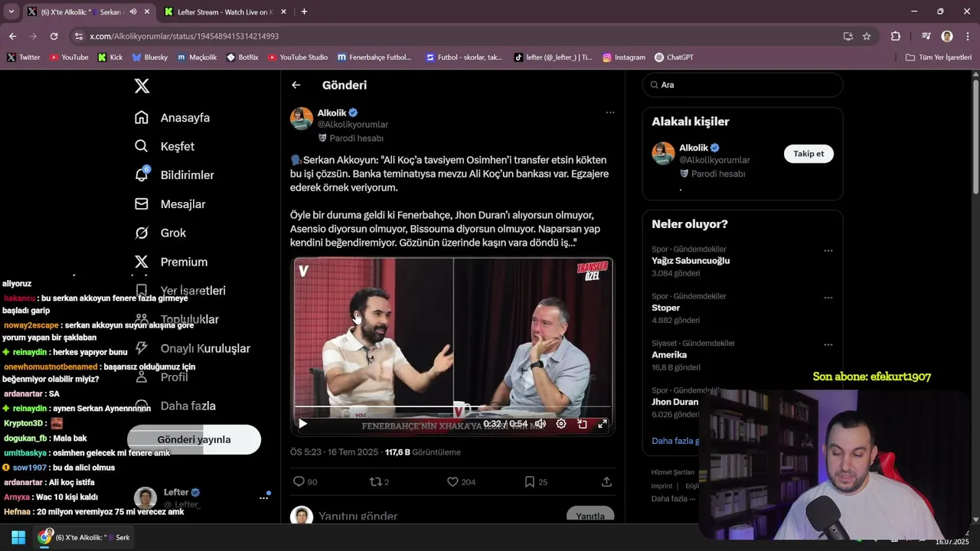Open video settings gear
The image size is (980, 551).
(561, 423)
